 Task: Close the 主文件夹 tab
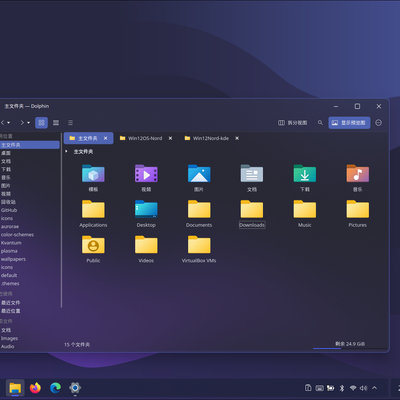click(x=105, y=138)
